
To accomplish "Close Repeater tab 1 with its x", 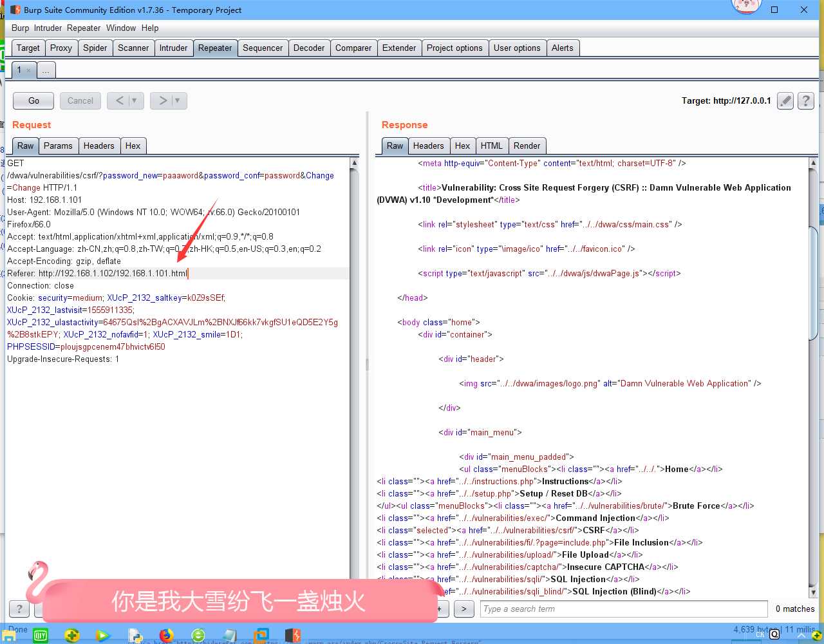I will pyautogui.click(x=29, y=70).
